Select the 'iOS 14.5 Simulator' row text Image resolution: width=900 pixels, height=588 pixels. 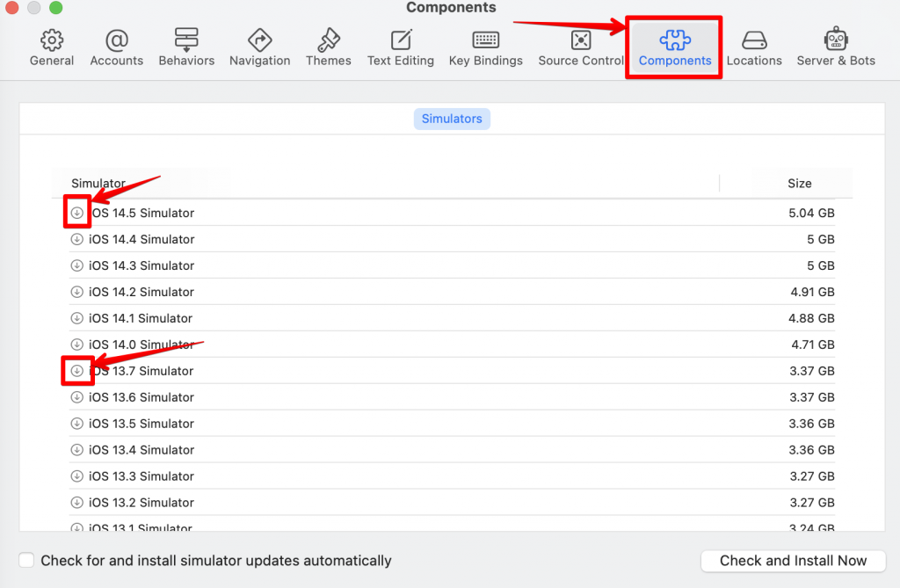pos(142,213)
